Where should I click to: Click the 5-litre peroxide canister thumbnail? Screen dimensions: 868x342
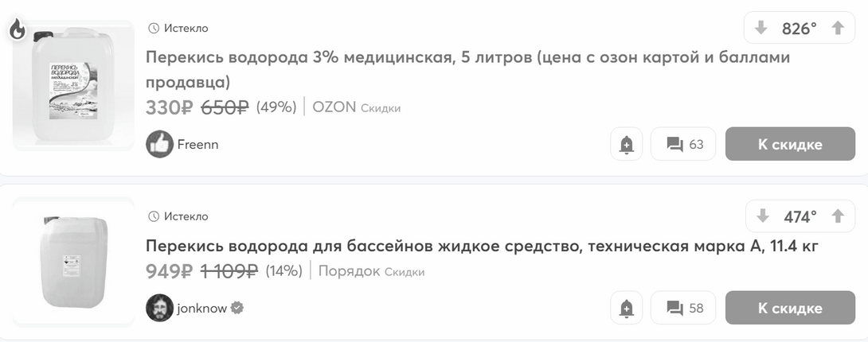point(73,86)
